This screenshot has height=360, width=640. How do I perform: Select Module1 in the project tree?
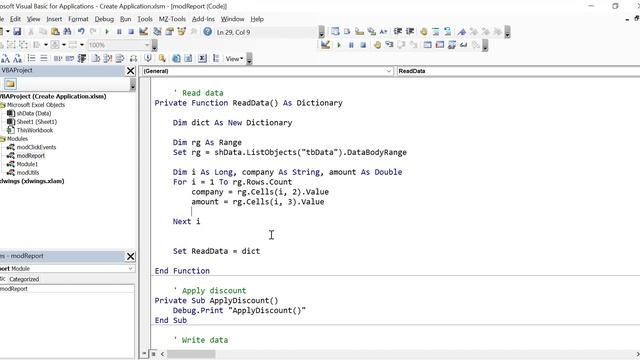tap(27, 164)
